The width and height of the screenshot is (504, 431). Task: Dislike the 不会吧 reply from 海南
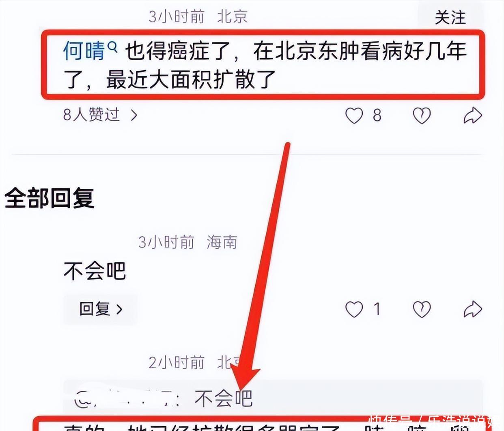pos(422,310)
